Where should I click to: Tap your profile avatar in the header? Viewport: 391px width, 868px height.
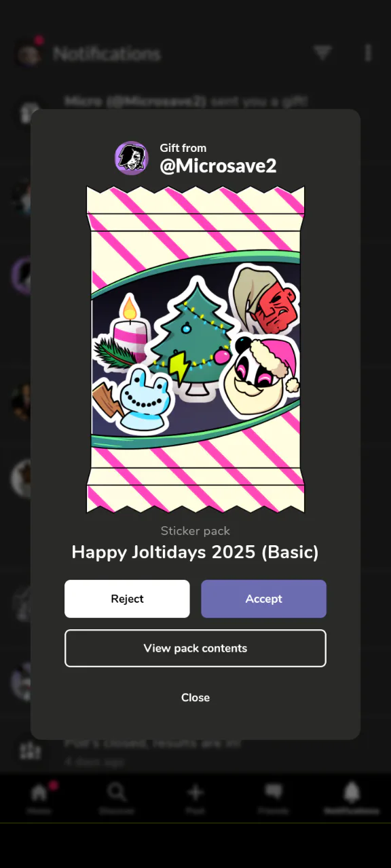coord(29,53)
